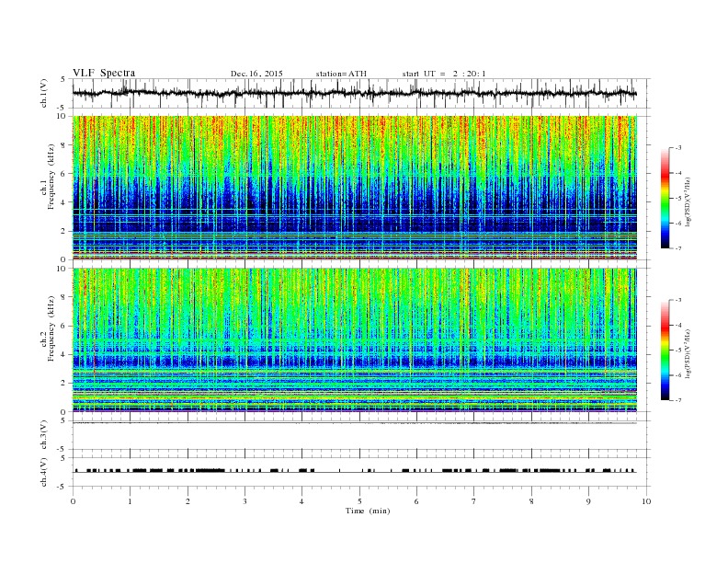Click the '2' kHz tick on ch.2 spectrogram
Image resolution: width=728 pixels, height=563 pixels.
tap(64, 384)
